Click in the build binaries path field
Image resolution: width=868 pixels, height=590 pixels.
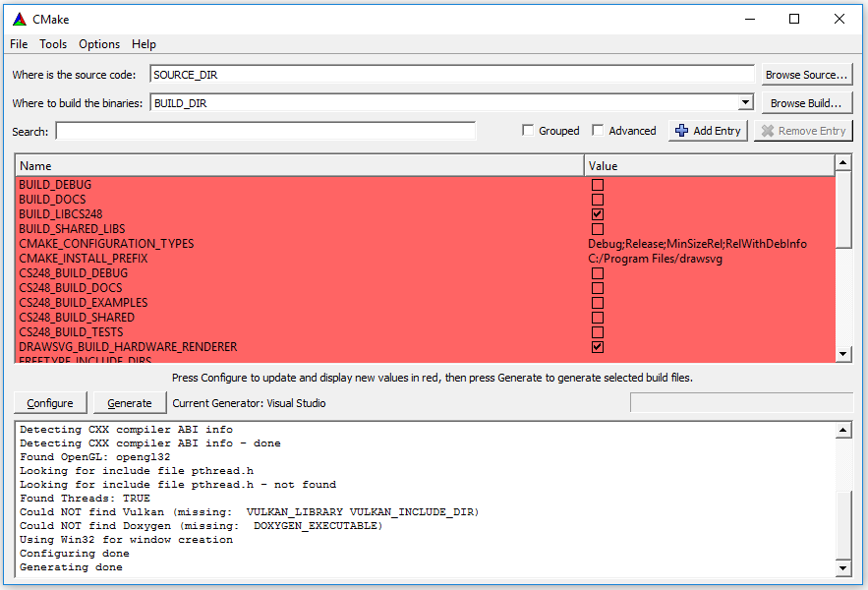[444, 103]
